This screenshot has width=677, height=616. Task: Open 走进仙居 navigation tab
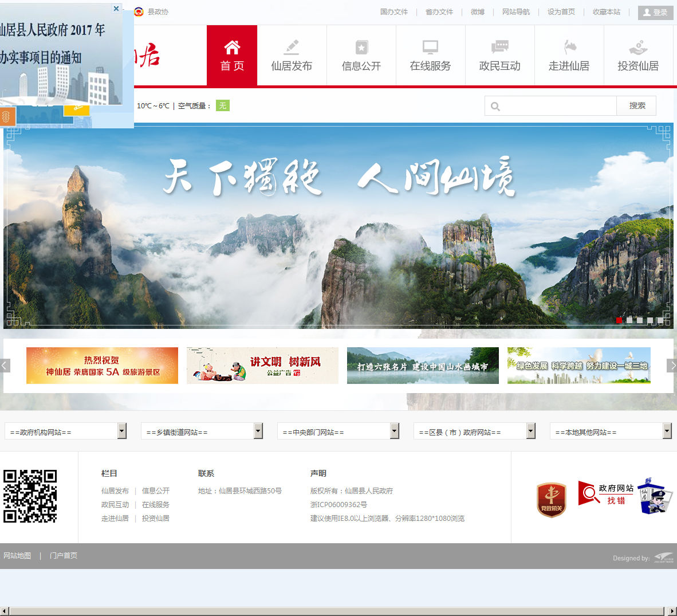[x=569, y=55]
